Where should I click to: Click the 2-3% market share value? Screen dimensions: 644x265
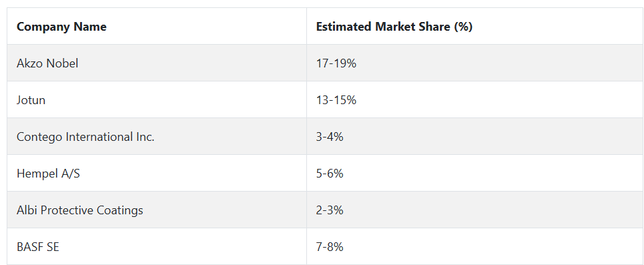pos(330,210)
